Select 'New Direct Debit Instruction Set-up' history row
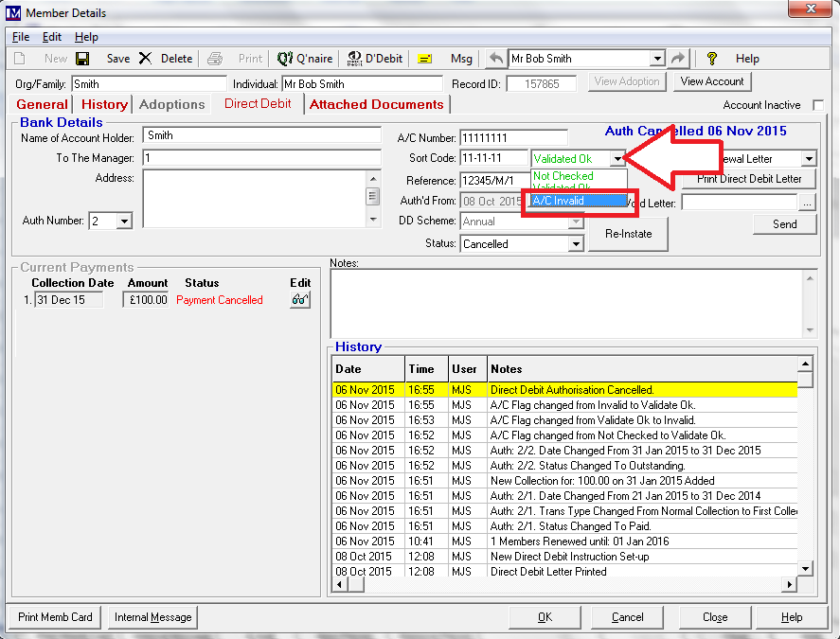Screen dimensions: 840x639 [564, 557]
